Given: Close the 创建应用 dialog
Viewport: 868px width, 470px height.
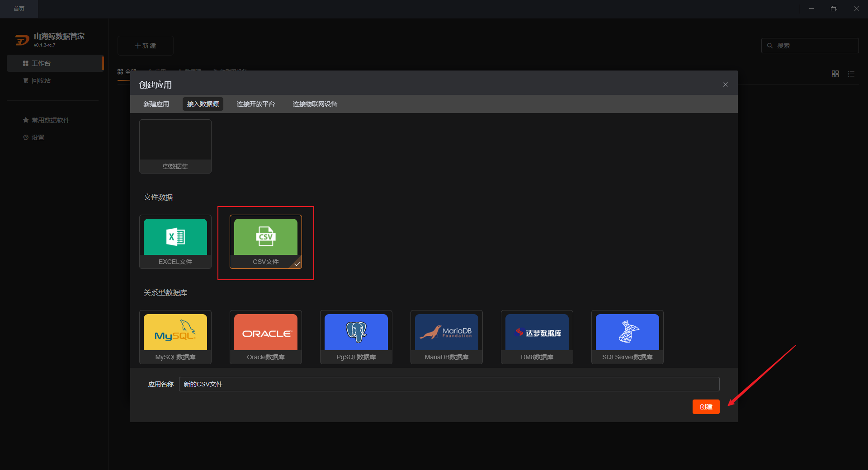Looking at the screenshot, I should point(726,85).
